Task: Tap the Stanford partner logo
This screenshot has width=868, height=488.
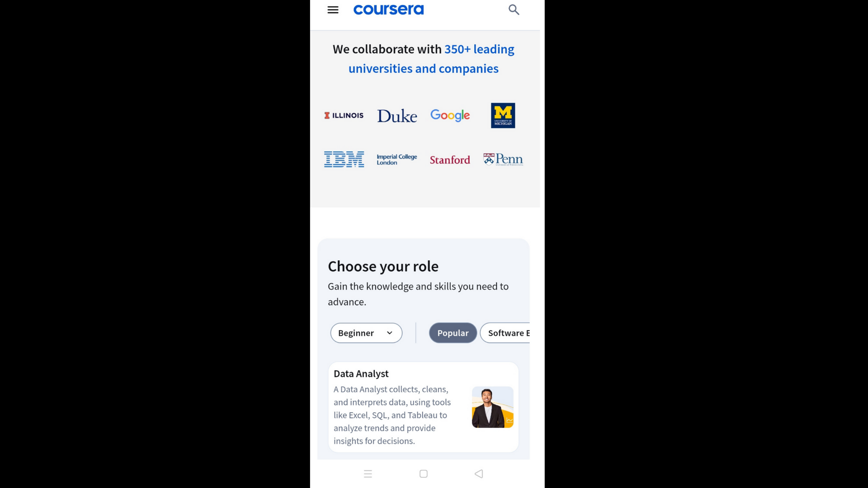Action: (450, 160)
